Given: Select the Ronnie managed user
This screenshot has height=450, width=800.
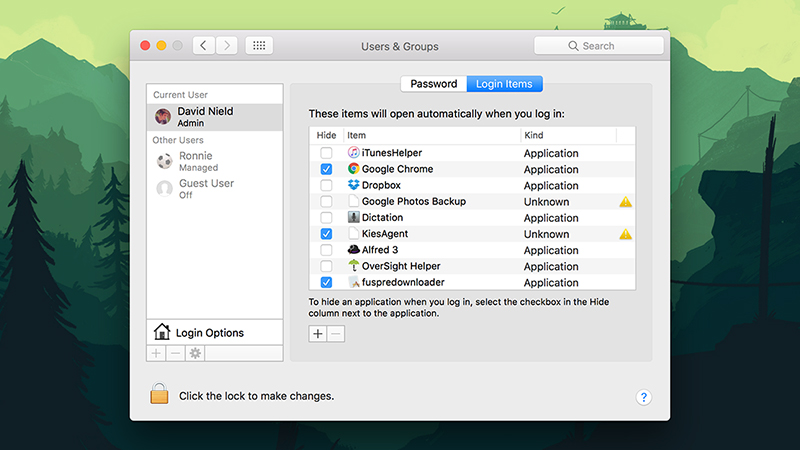Looking at the screenshot, I should [x=215, y=161].
